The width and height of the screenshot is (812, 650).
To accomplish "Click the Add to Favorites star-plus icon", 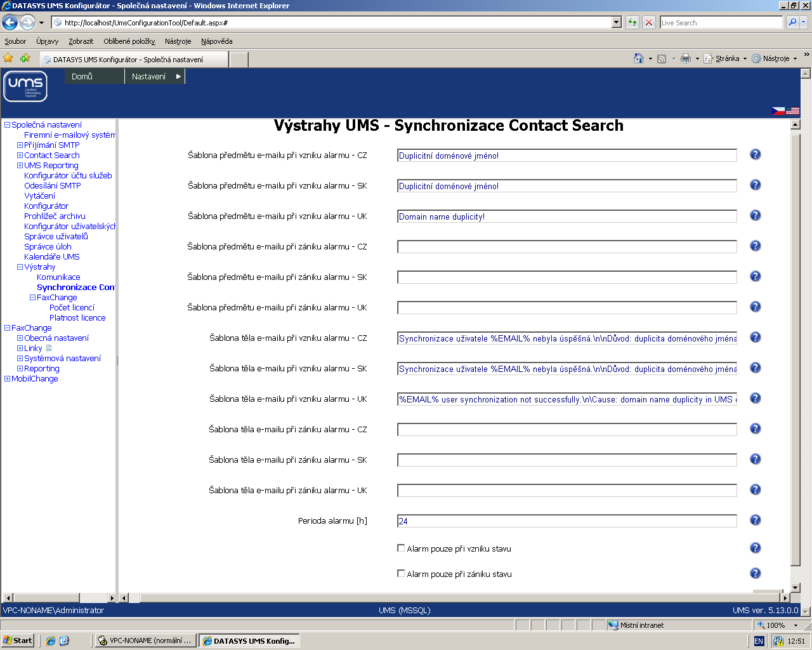I will pyautogui.click(x=25, y=58).
